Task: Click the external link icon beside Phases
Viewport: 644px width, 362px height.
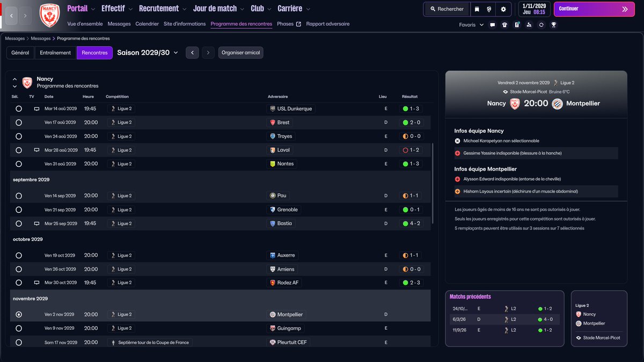Action: tap(298, 24)
